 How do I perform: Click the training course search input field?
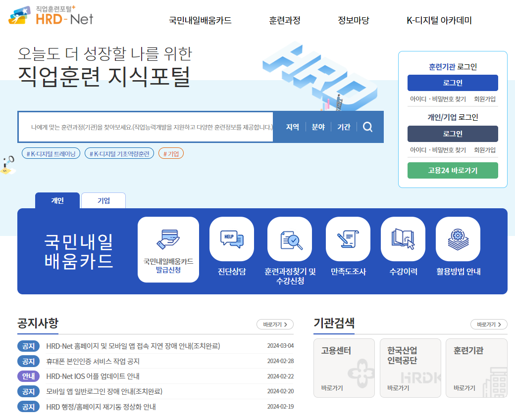pos(146,127)
